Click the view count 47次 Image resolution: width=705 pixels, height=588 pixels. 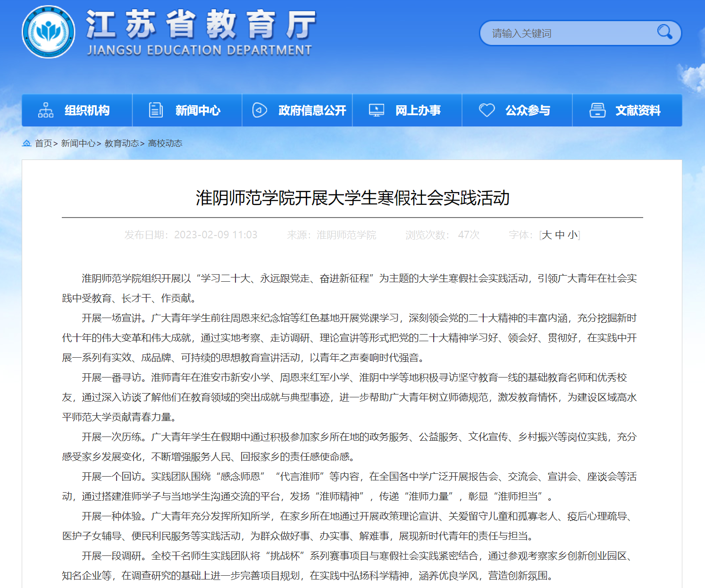(x=469, y=235)
